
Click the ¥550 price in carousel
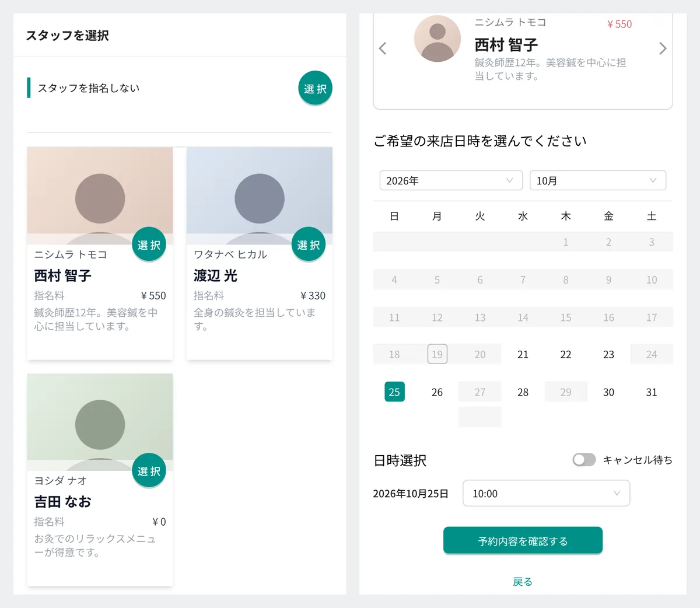pyautogui.click(x=619, y=24)
